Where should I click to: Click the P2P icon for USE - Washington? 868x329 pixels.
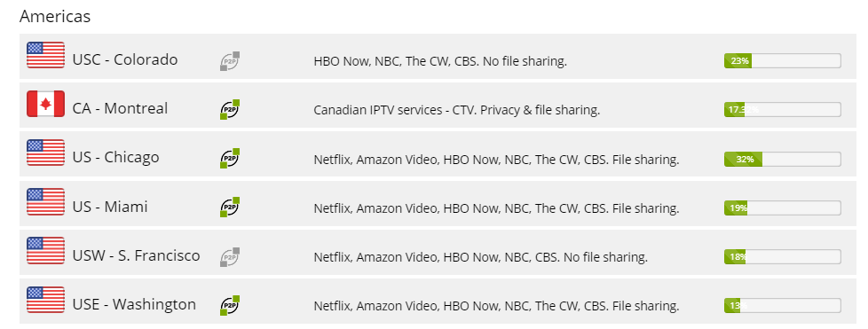click(x=230, y=305)
